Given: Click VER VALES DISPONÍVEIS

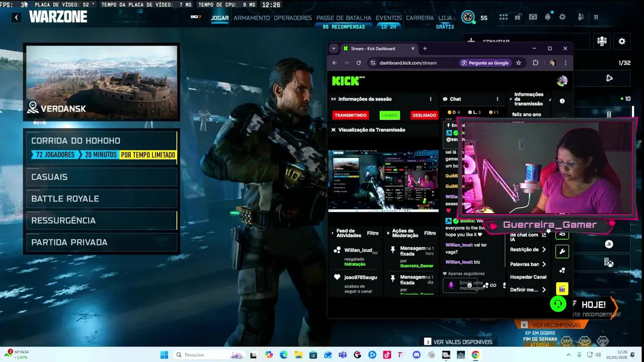Looking at the screenshot, I should 458,342.
